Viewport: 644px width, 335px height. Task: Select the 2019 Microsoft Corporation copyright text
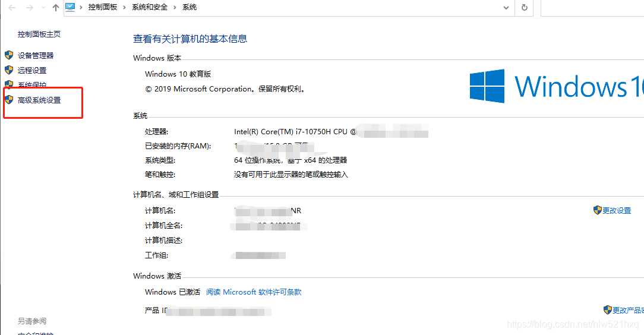pos(226,89)
